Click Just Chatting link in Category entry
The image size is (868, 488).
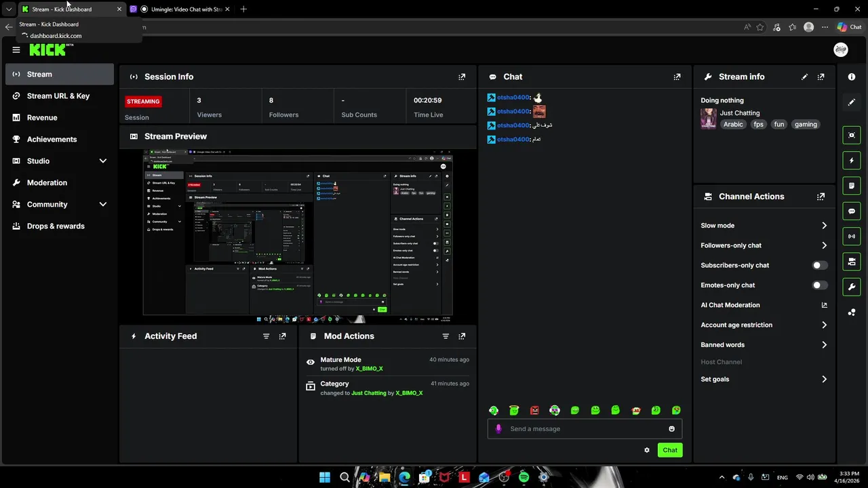pos(369,393)
